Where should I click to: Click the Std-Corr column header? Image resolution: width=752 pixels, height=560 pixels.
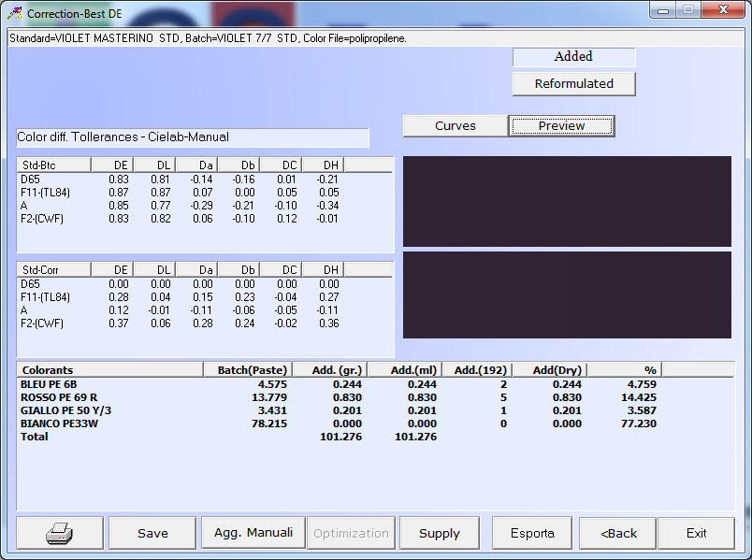[x=53, y=270]
